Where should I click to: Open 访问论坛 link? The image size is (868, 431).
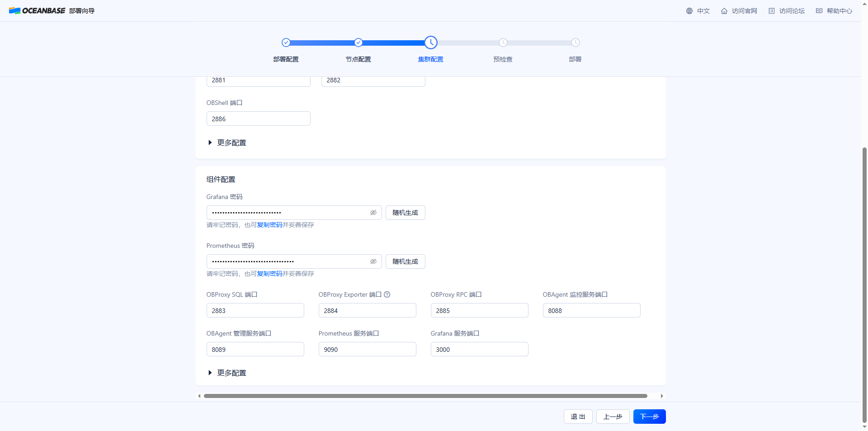[792, 11]
